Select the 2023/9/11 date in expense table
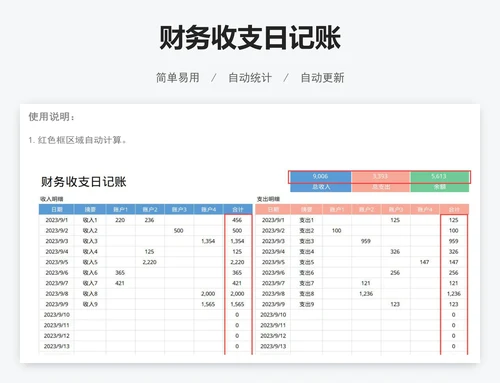This screenshot has height=383, width=500. point(273,325)
